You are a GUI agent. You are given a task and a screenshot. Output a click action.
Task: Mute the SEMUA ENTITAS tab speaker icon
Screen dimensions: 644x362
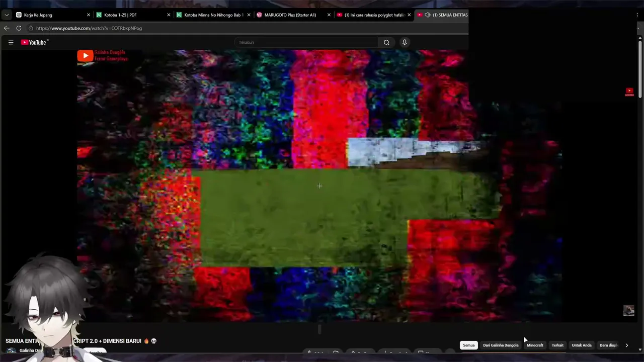tap(427, 15)
